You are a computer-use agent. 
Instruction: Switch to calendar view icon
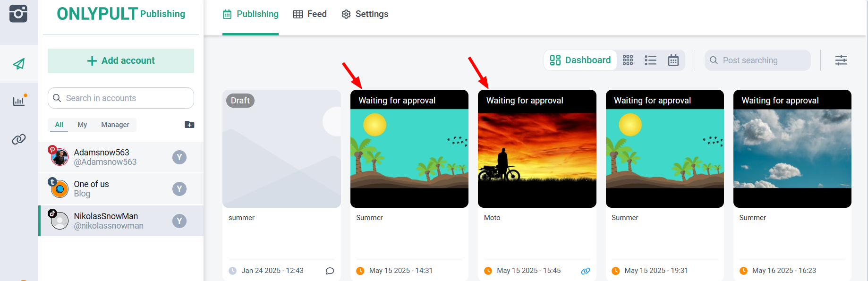(673, 60)
